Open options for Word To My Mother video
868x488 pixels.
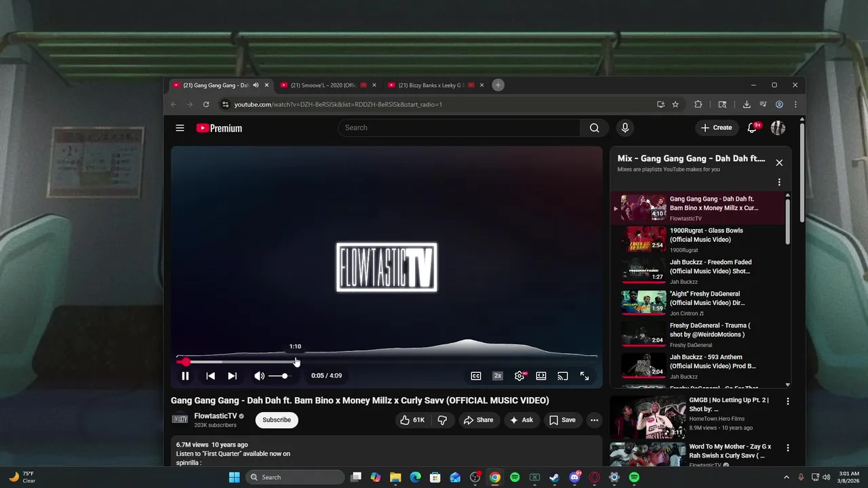pyautogui.click(x=788, y=448)
